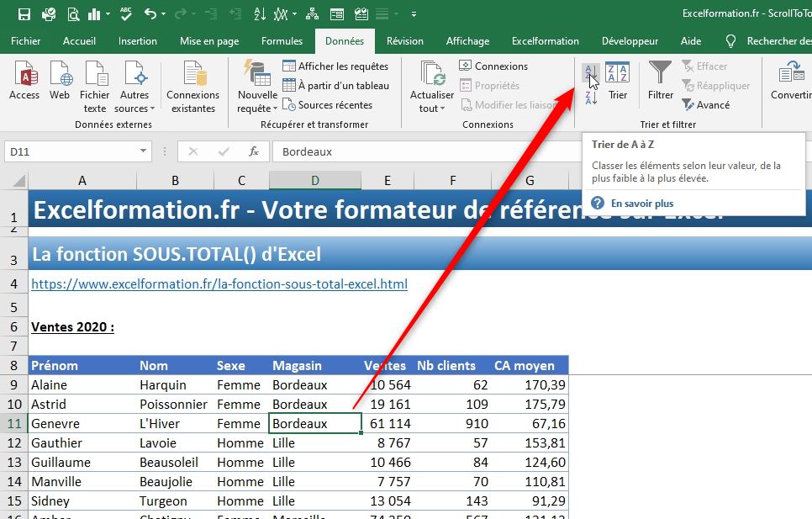This screenshot has height=519, width=812.
Task: Click cell containing Poissonnier
Action: point(173,404)
